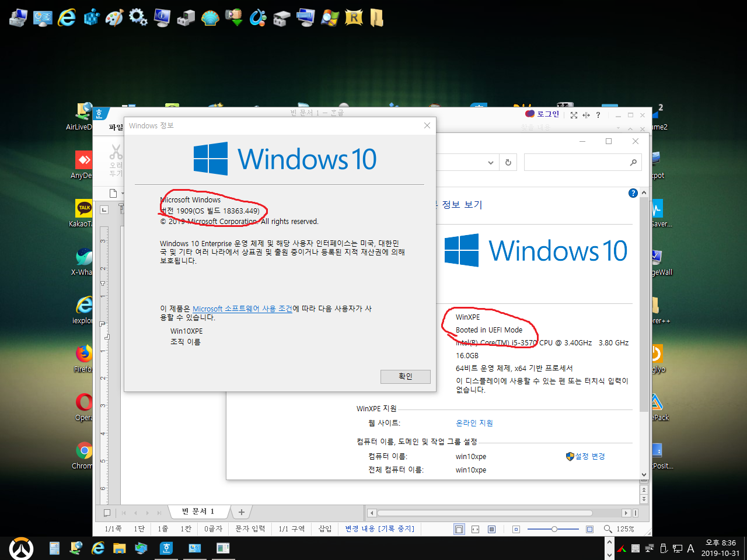747x560 pixels.
Task: Open AnyDesk desktop shortcut
Action: point(83,164)
